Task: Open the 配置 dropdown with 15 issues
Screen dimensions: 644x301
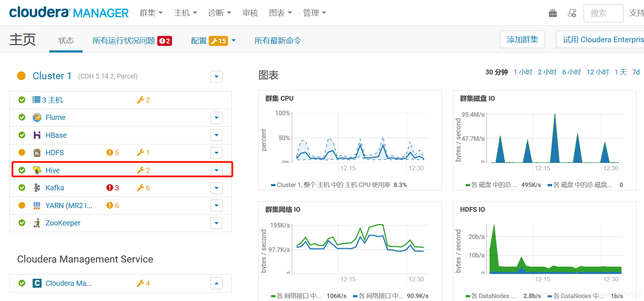Action: (213, 41)
